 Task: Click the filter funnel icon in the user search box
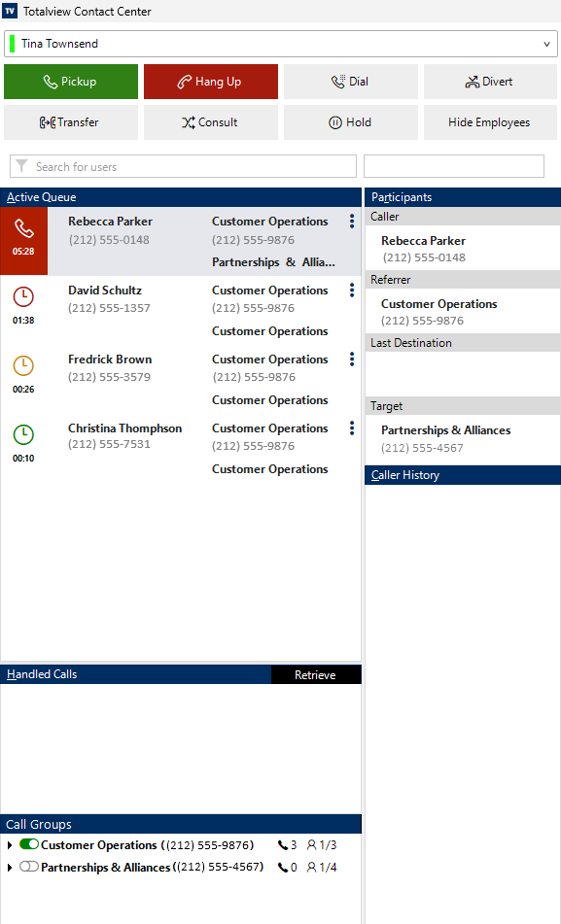[21, 166]
